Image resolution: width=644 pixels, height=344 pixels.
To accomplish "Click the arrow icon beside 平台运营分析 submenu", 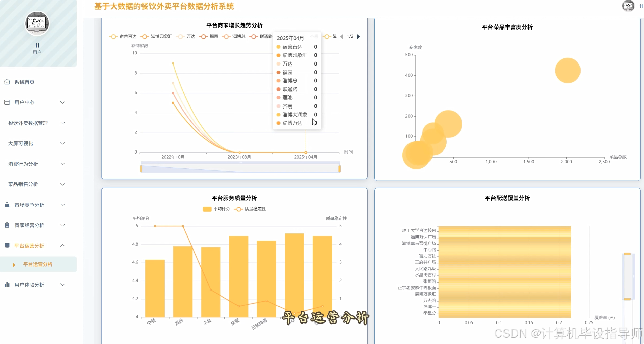I will 15,264.
